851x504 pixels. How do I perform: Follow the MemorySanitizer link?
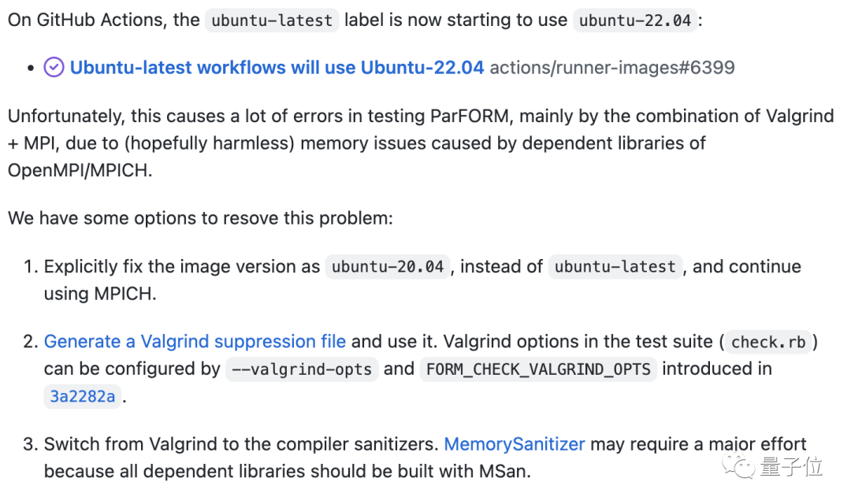515,444
